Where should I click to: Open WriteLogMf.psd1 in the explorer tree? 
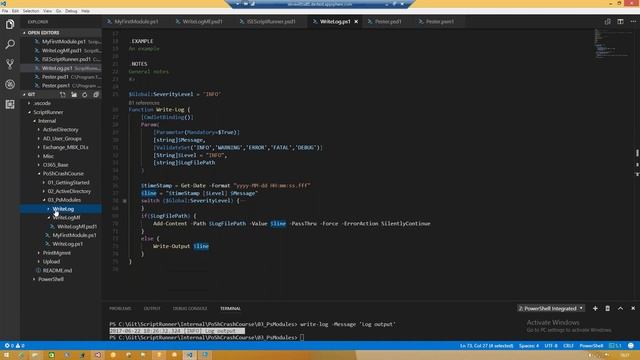pos(77,227)
